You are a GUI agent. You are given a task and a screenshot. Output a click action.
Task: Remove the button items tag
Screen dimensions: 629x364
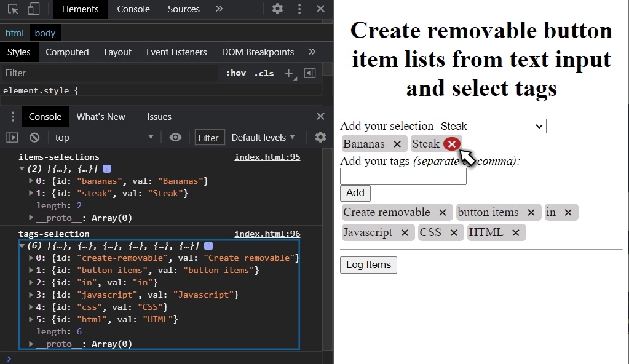(531, 212)
